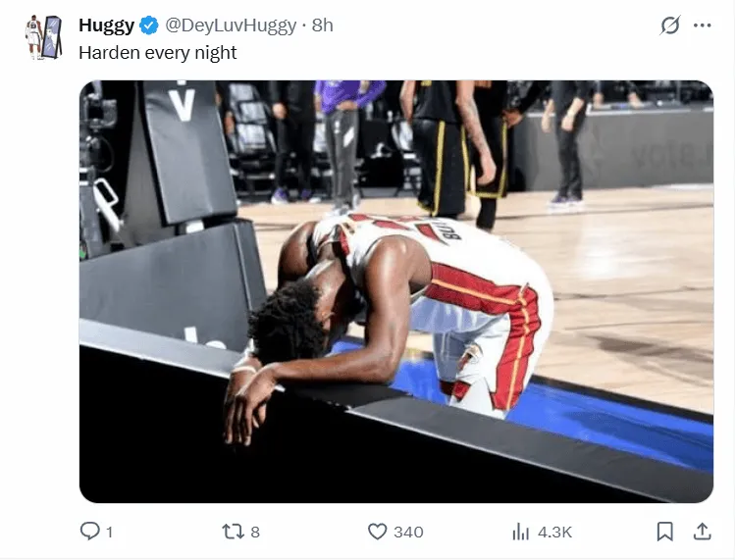Click the 340 likes count
Screen dimensions: 736x560
point(408,533)
